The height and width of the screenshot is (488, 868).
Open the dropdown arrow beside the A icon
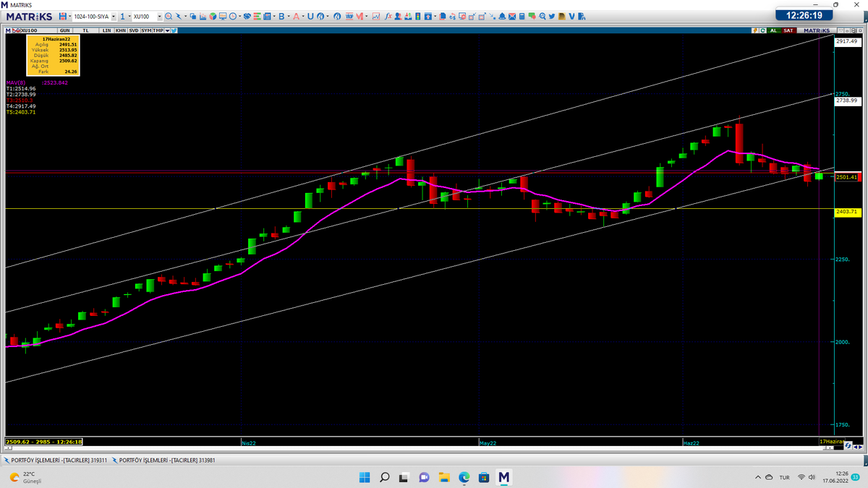pos(304,16)
